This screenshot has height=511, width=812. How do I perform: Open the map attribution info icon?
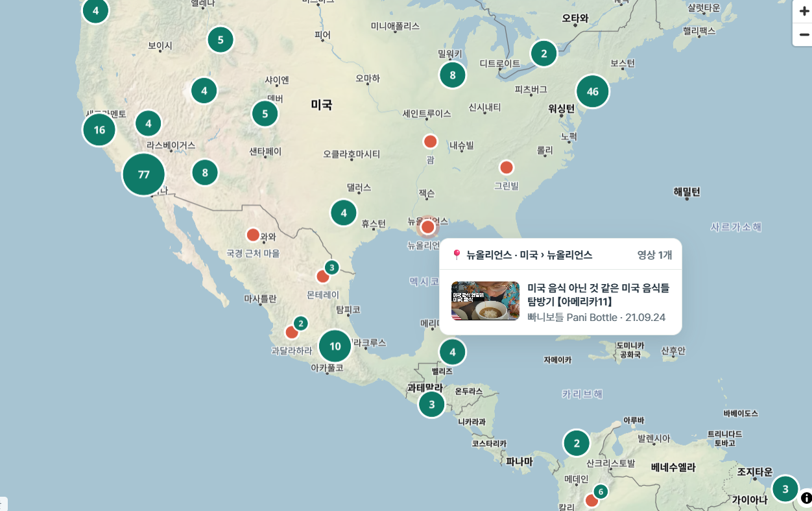click(806, 498)
